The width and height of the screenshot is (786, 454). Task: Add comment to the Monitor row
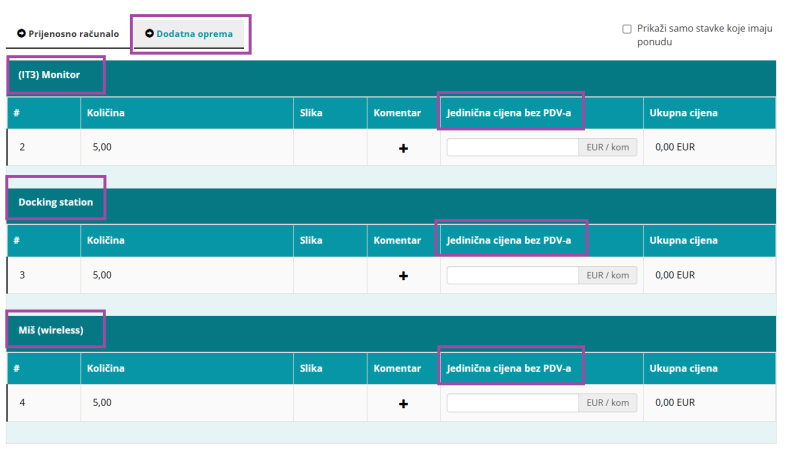[403, 148]
